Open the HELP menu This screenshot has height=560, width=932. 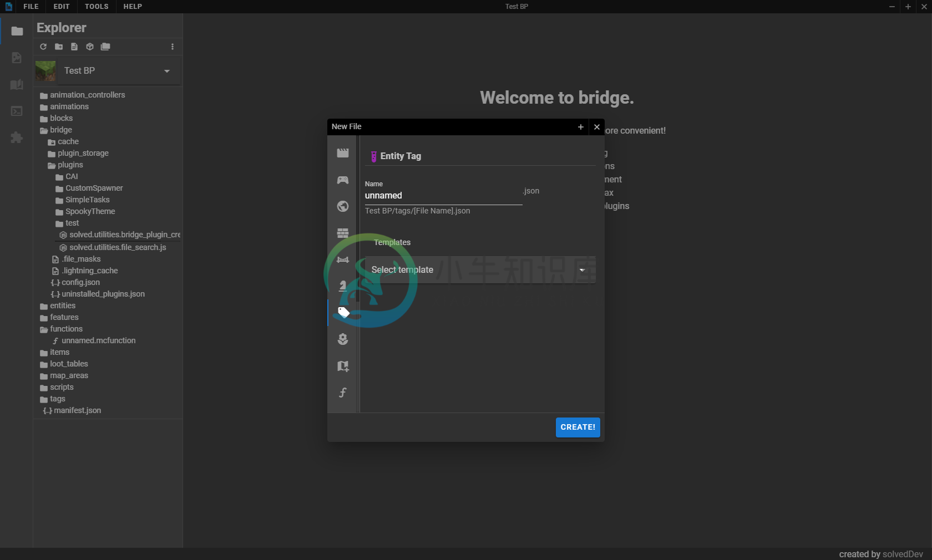click(x=133, y=7)
